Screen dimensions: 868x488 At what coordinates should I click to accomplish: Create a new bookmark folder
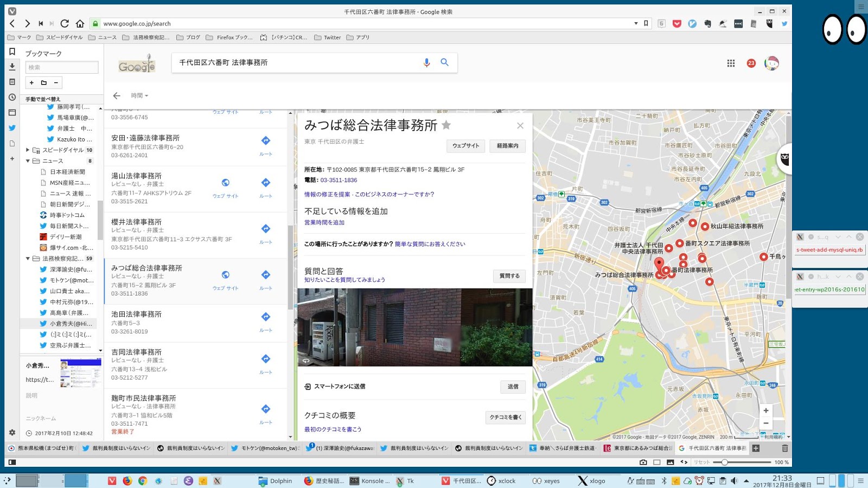coord(44,82)
